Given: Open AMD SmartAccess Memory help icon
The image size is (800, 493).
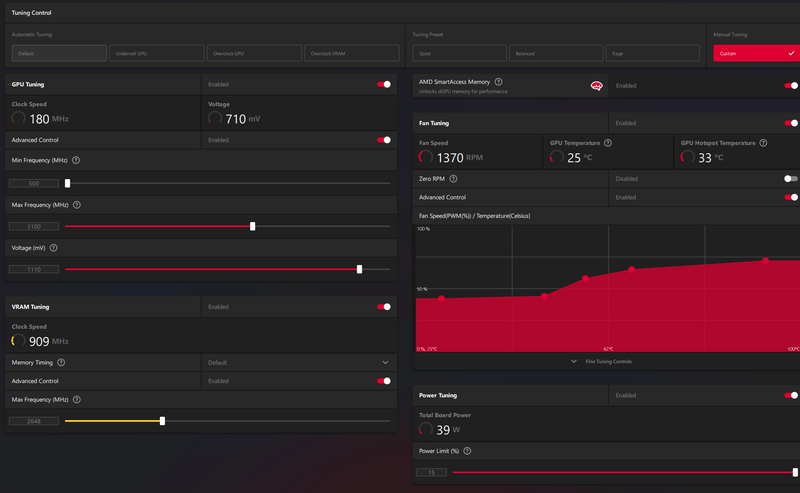Looking at the screenshot, I should (498, 82).
